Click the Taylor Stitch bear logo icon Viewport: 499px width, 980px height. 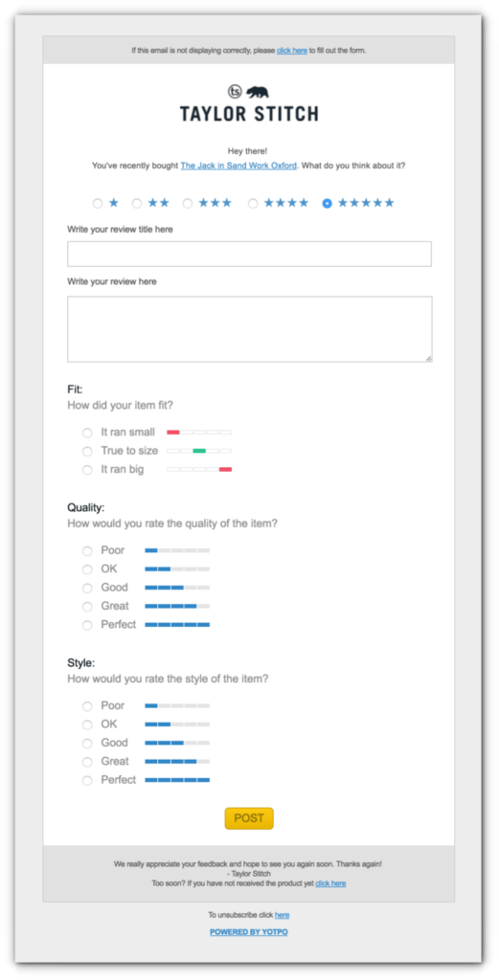coord(257,93)
